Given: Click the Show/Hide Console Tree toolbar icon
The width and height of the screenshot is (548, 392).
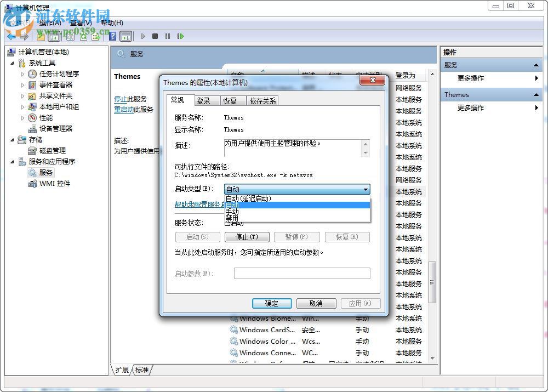Looking at the screenshot, I should tap(53, 36).
